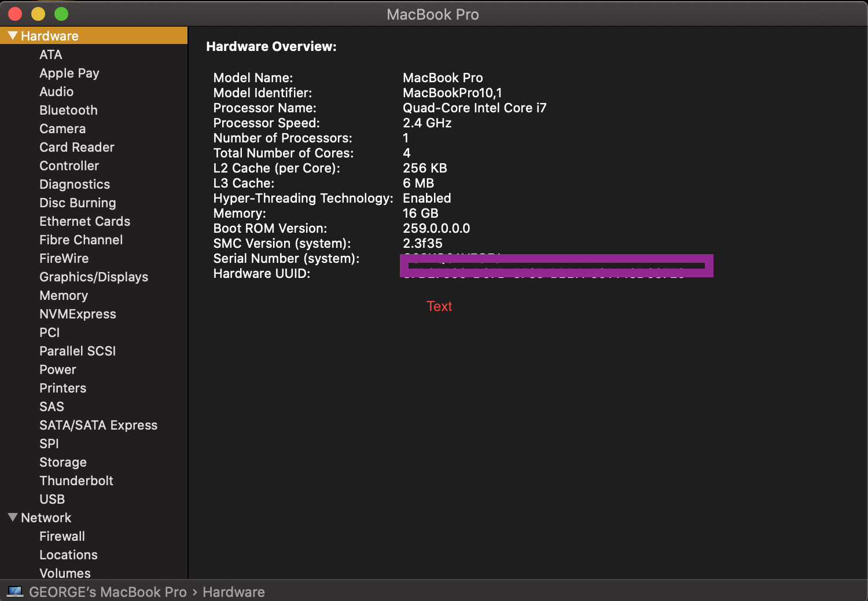
Task: Select Thunderbolt in sidebar
Action: pyautogui.click(x=76, y=481)
